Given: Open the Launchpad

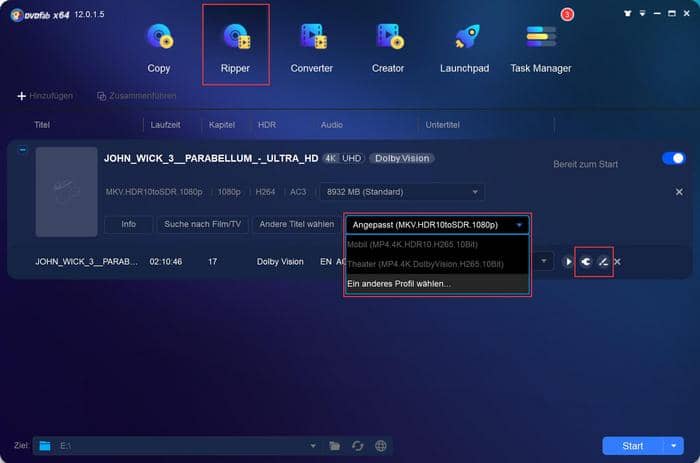Looking at the screenshot, I should coord(464,48).
